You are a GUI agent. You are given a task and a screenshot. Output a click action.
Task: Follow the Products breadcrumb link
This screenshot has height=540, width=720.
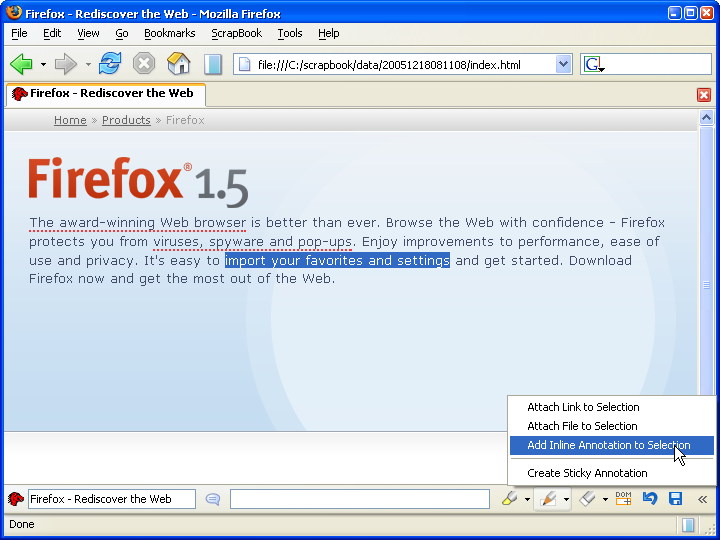click(126, 120)
